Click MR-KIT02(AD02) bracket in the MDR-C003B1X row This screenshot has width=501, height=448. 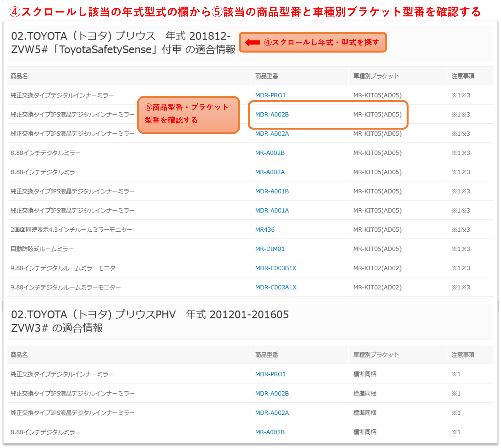pyautogui.click(x=377, y=268)
